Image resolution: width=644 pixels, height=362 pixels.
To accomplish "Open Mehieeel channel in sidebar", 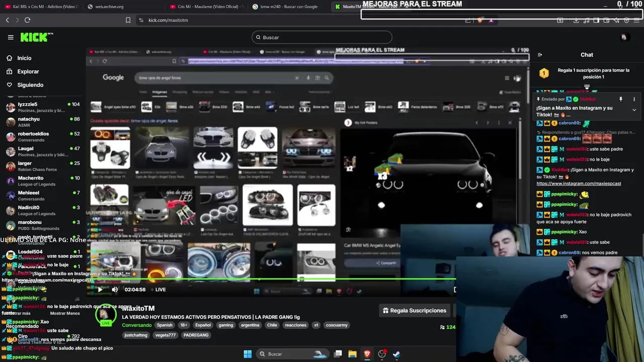I will coord(42,196).
